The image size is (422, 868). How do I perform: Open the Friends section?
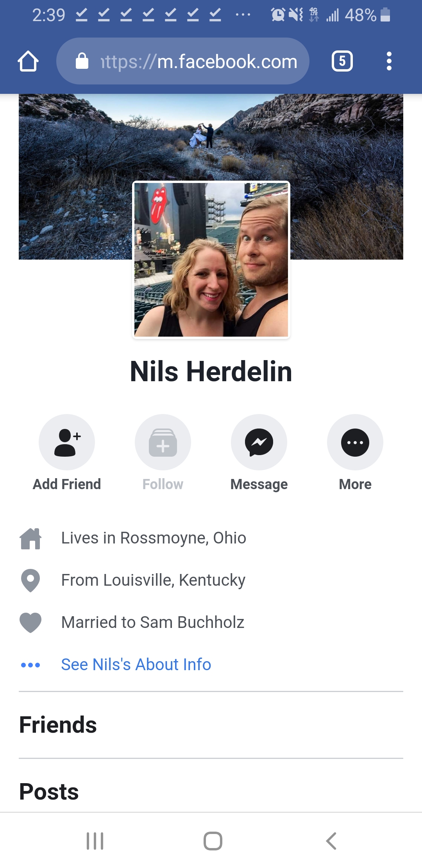pos(58,725)
